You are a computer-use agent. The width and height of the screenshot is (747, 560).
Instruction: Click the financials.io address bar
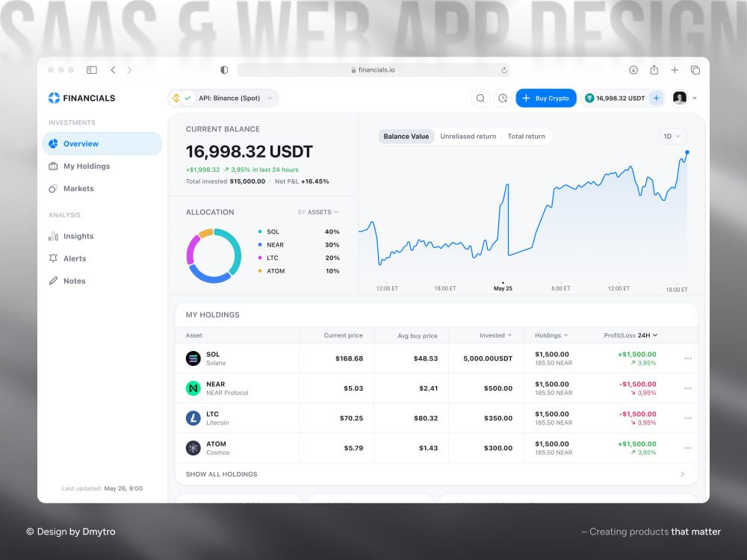[x=373, y=70]
